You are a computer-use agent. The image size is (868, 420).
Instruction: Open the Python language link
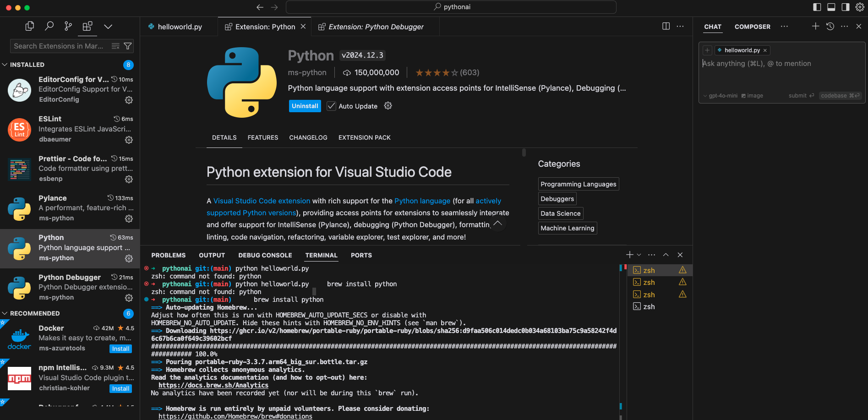[x=422, y=201]
